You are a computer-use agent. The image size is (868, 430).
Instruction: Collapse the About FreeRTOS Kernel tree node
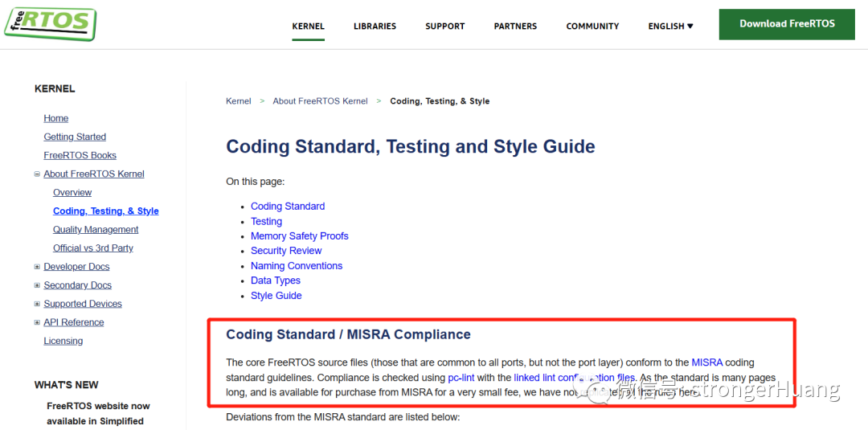(37, 174)
